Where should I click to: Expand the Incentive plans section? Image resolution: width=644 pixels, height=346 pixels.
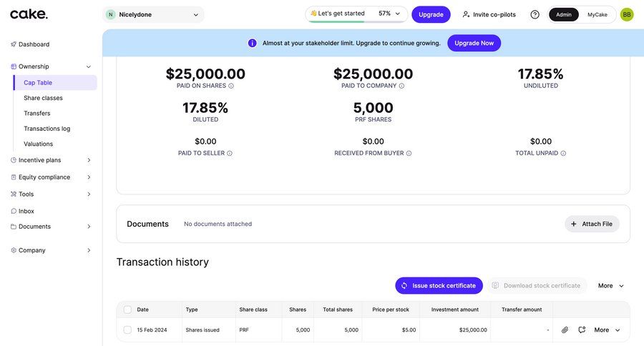click(49, 160)
